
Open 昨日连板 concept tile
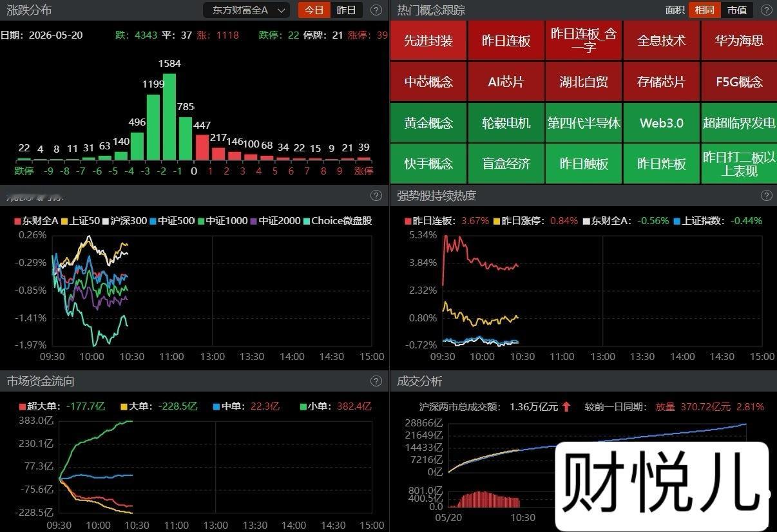click(506, 41)
